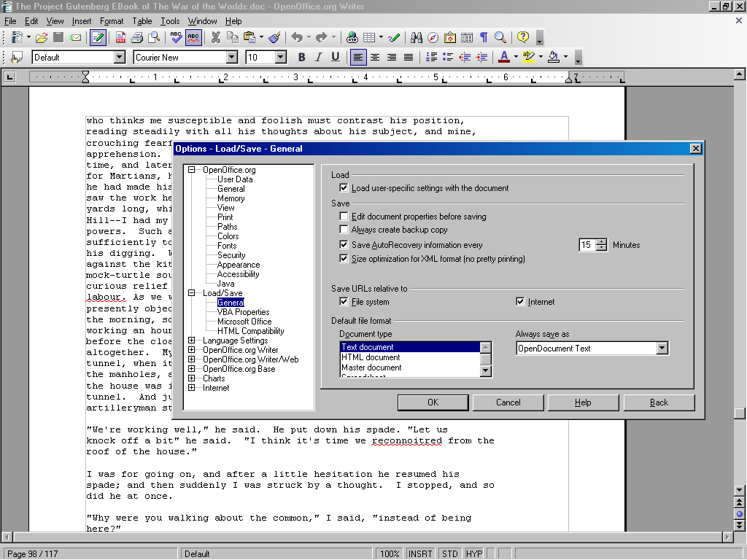747x560 pixels.
Task: Open the Font Name dropdown list
Action: pos(232,58)
